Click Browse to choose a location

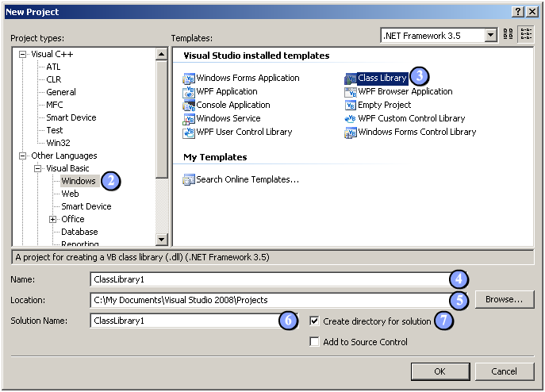click(504, 299)
